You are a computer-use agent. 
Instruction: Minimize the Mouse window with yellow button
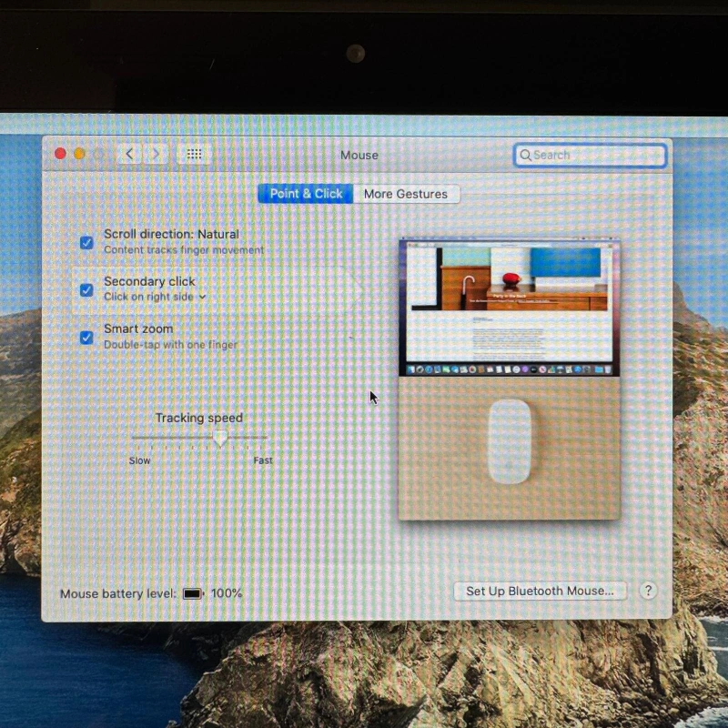coord(79,154)
